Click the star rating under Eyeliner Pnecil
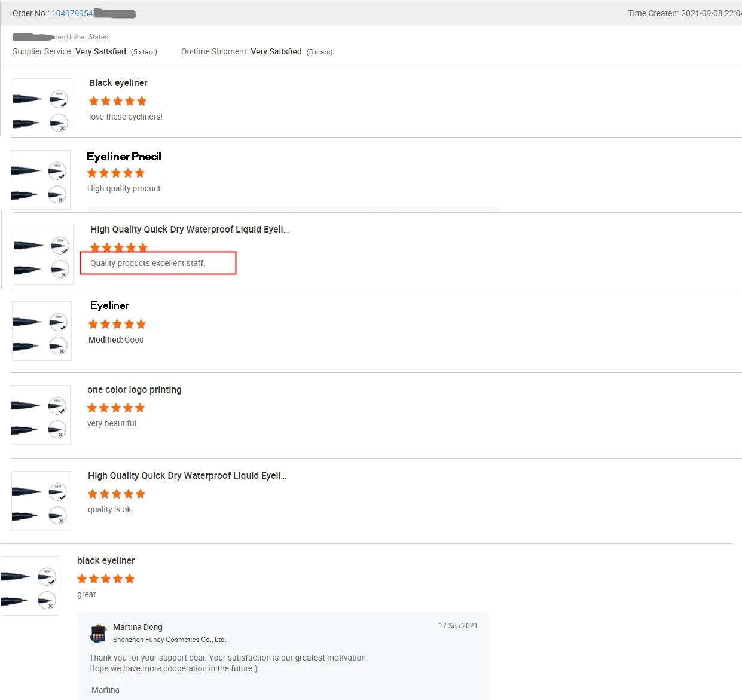Viewport: 742px width, 700px height. point(116,173)
